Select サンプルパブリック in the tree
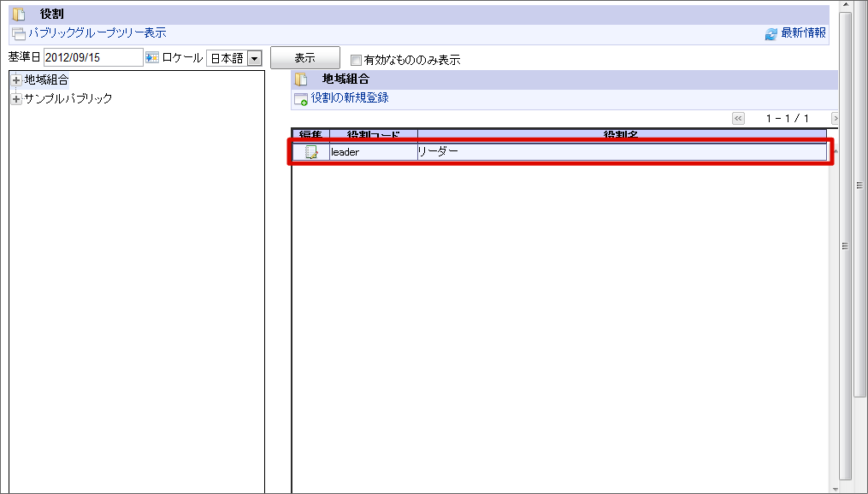The image size is (868, 494). pyautogui.click(x=68, y=98)
